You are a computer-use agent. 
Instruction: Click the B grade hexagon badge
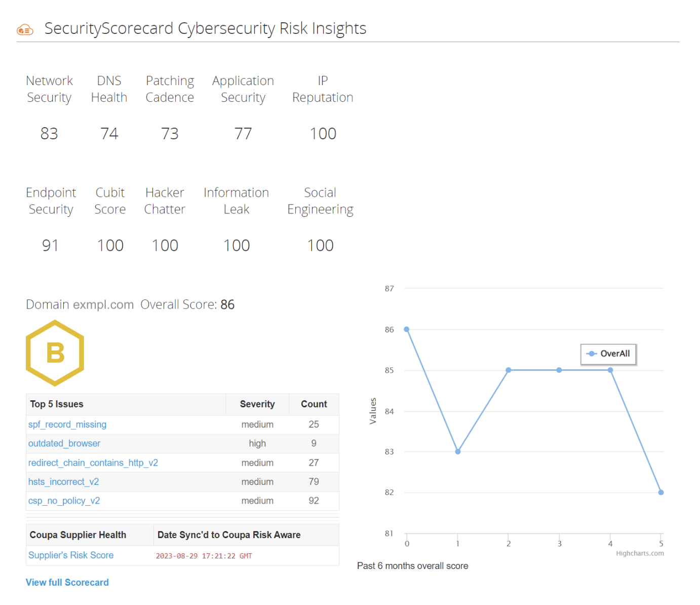tap(55, 353)
